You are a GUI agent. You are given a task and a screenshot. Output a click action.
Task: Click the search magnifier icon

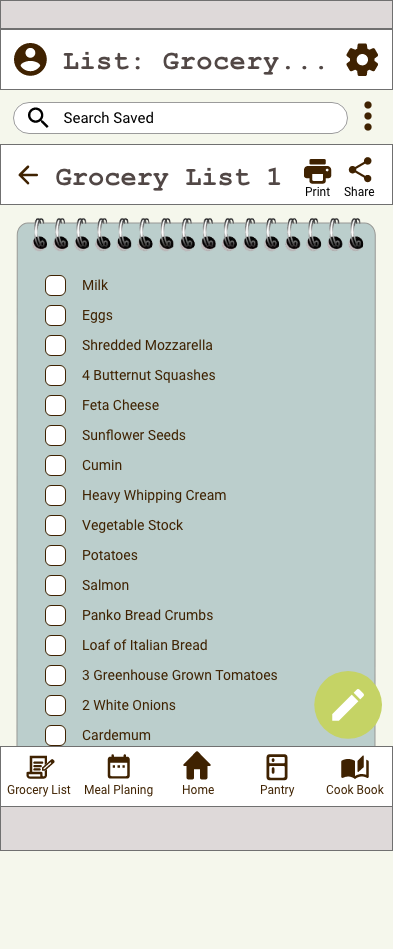coord(38,117)
